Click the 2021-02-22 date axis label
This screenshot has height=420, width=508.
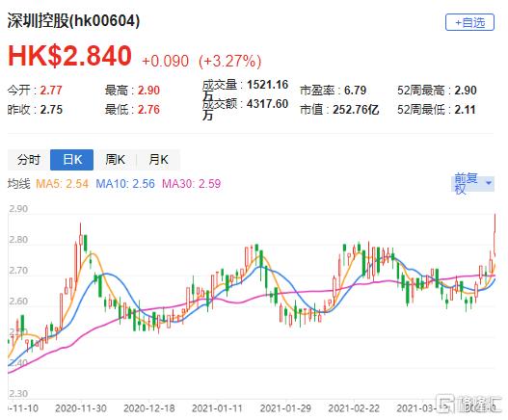[x=354, y=408]
